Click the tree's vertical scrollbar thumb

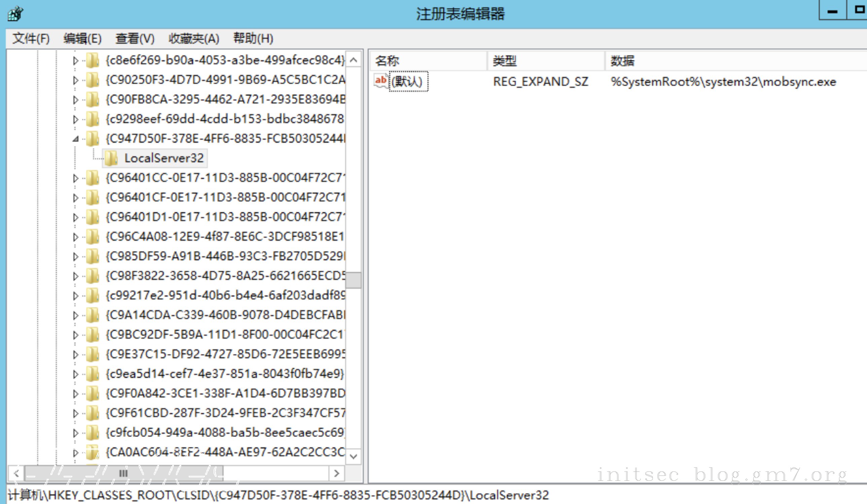(353, 280)
